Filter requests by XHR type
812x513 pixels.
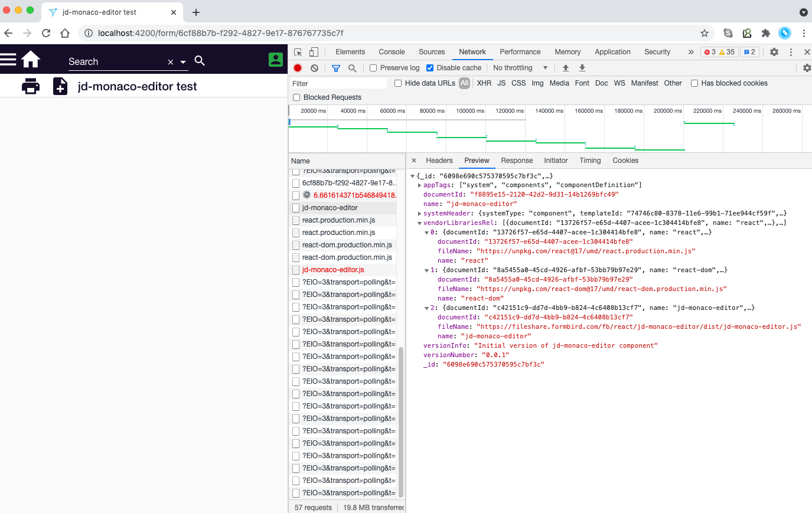click(484, 83)
